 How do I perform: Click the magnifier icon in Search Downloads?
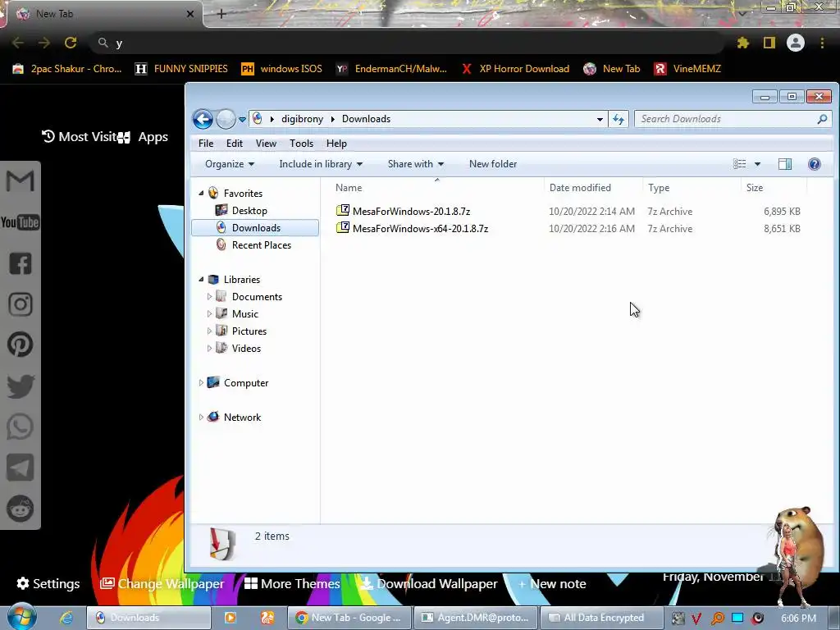click(822, 119)
